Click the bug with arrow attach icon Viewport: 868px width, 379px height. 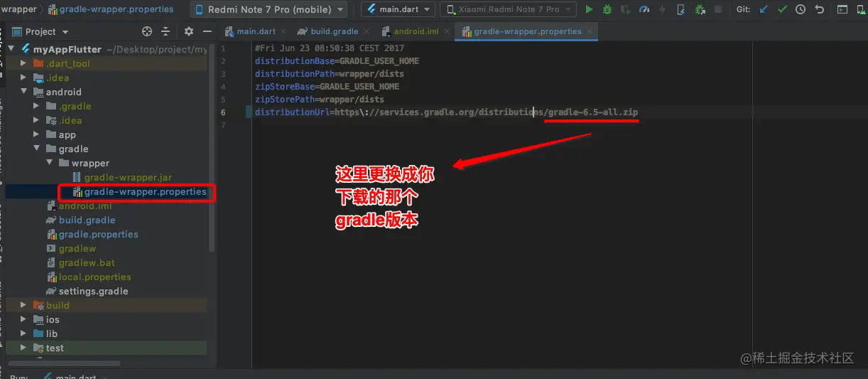[x=700, y=10]
